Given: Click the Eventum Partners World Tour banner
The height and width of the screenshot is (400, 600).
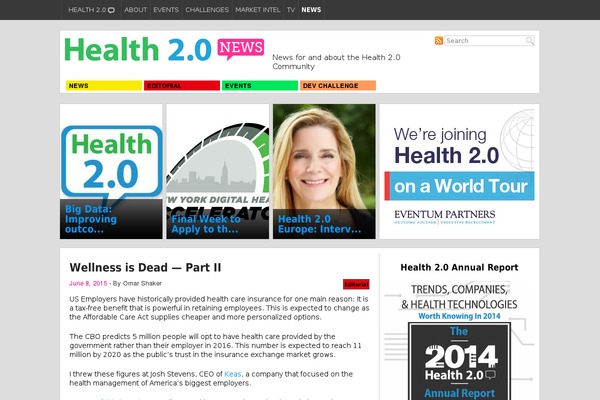Looking at the screenshot, I should [x=459, y=171].
